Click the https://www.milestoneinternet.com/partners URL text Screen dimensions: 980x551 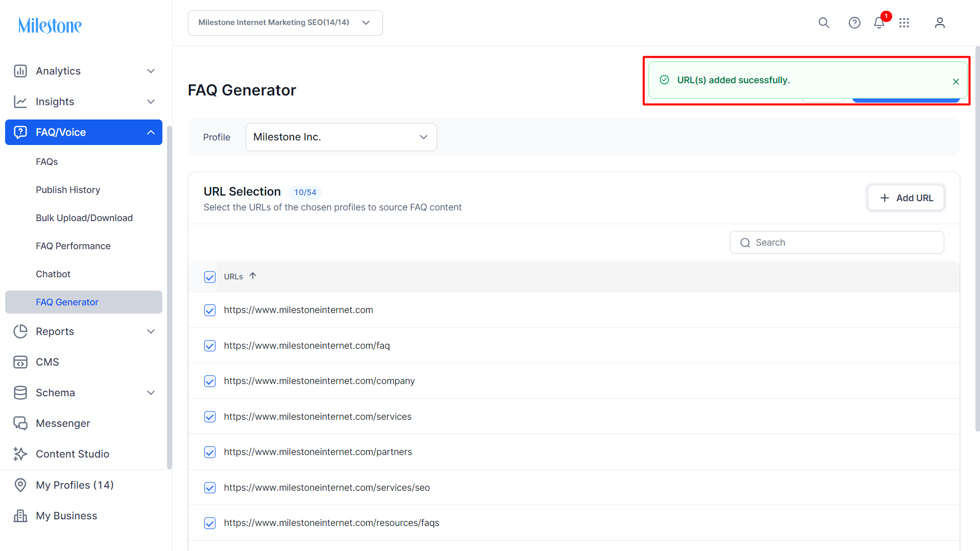pyautogui.click(x=318, y=452)
